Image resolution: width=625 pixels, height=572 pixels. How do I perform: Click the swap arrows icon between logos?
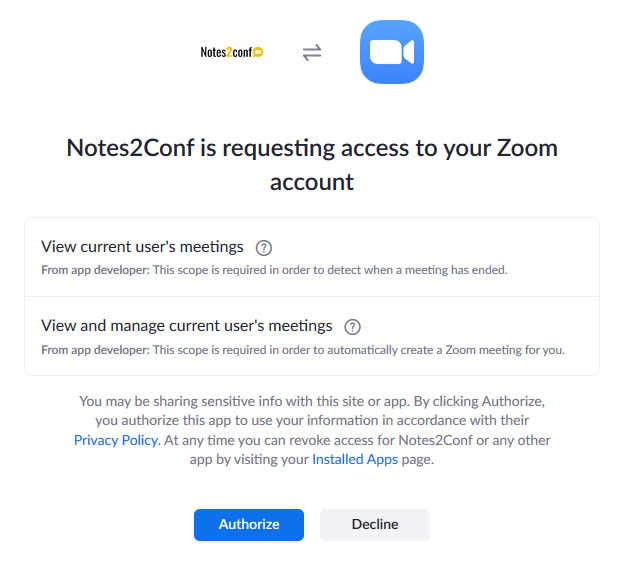312,52
